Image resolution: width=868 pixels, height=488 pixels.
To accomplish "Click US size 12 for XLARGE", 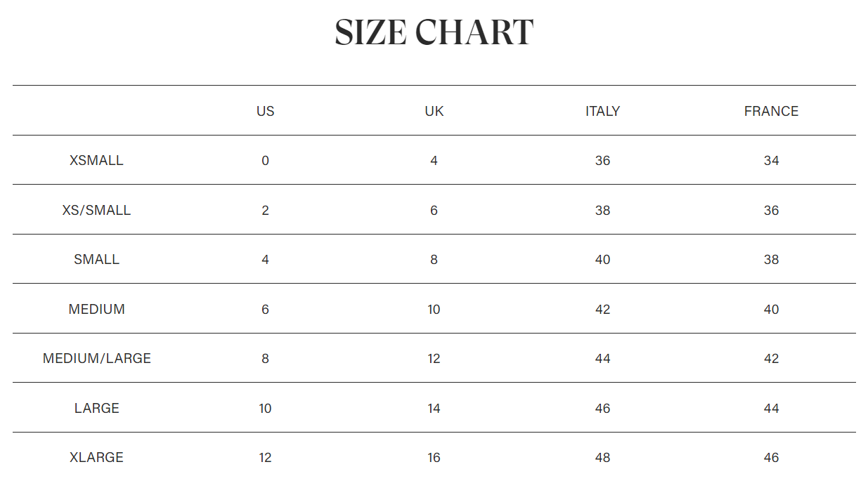I will coord(265,457).
